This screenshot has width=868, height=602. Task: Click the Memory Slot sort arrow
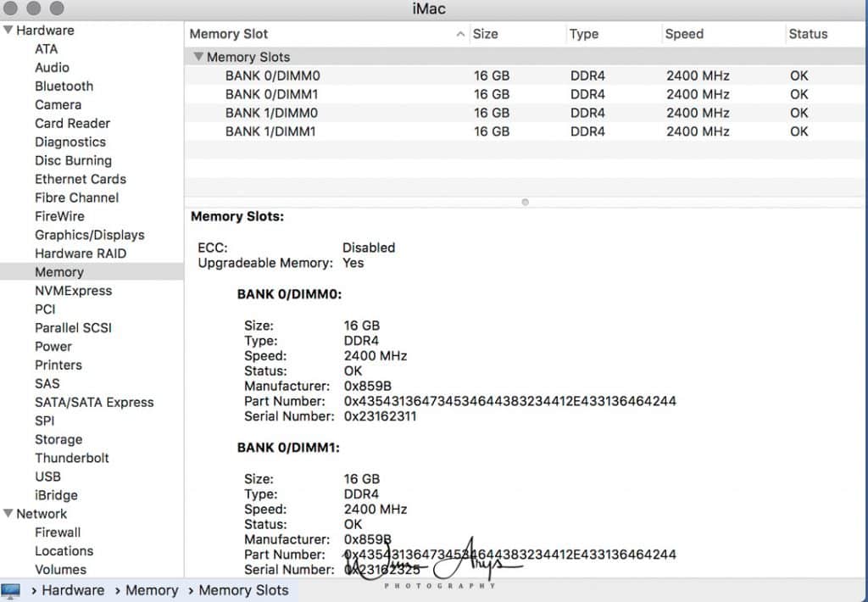coord(460,34)
